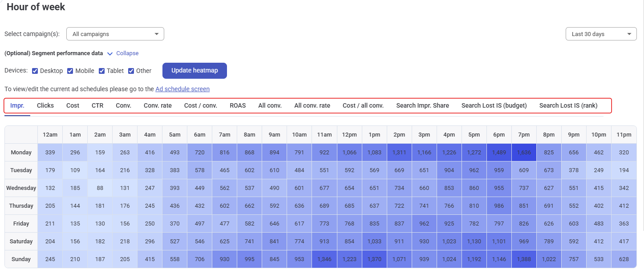Screen dimensions: 644x274
Task: Select the Cost tab
Action: pyautogui.click(x=73, y=105)
